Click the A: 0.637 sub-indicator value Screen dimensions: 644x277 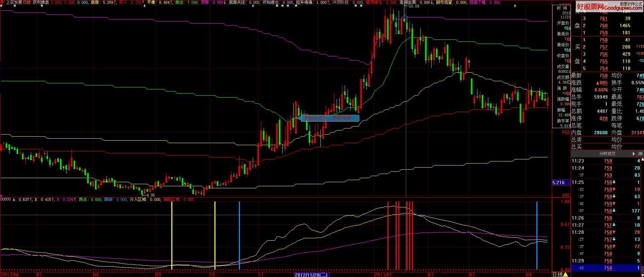point(22,200)
